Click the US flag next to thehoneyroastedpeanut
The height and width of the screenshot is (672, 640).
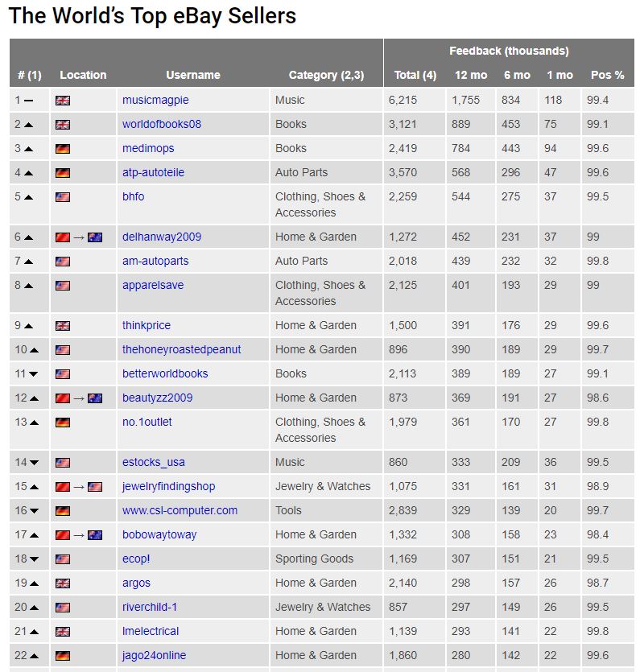click(63, 350)
